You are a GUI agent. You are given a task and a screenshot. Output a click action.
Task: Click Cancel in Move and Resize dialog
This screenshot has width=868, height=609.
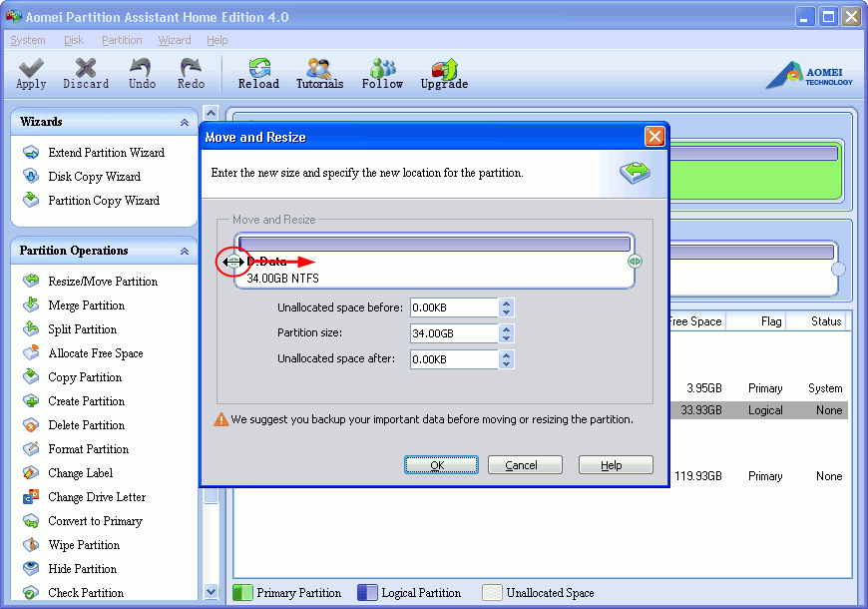coord(525,465)
